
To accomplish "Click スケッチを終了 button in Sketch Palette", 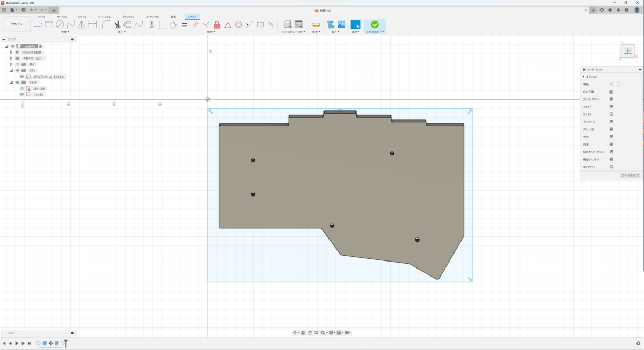I will (x=630, y=176).
